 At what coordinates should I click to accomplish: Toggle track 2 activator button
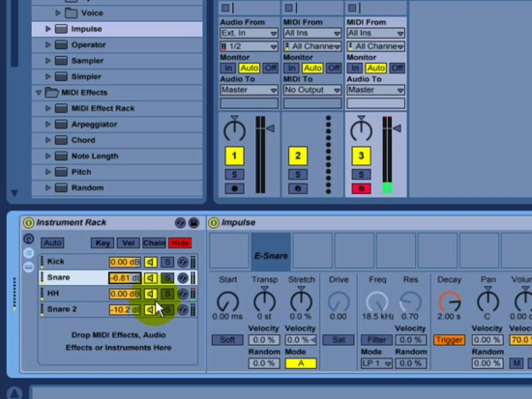(298, 156)
